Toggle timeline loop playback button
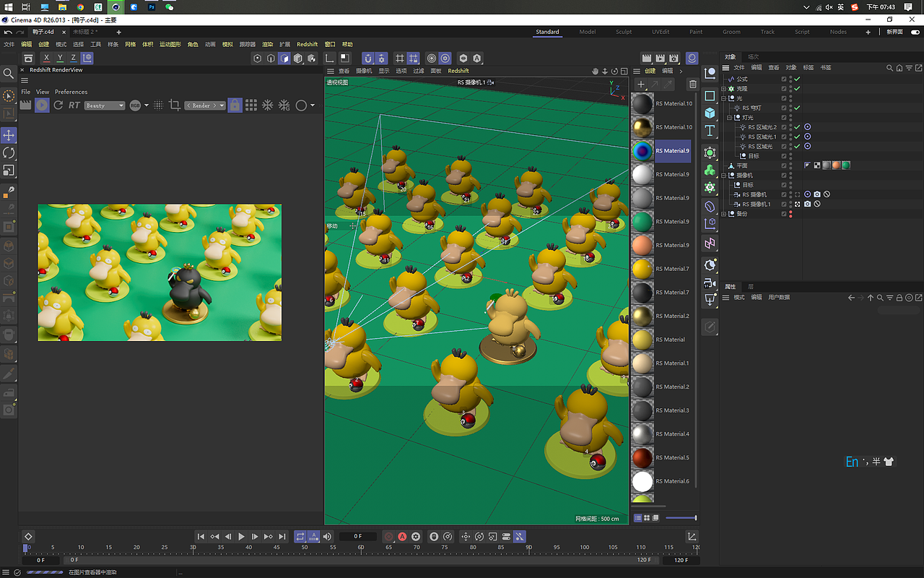Image resolution: width=924 pixels, height=578 pixels. click(300, 537)
